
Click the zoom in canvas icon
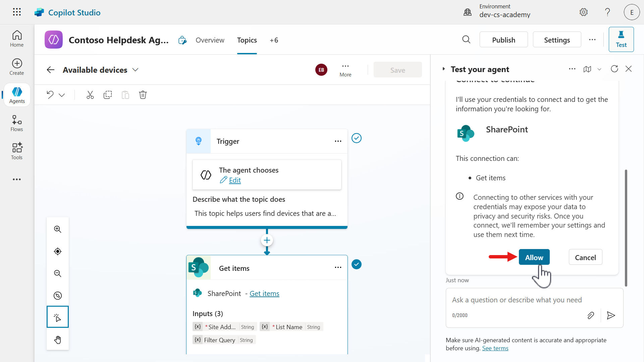58,229
